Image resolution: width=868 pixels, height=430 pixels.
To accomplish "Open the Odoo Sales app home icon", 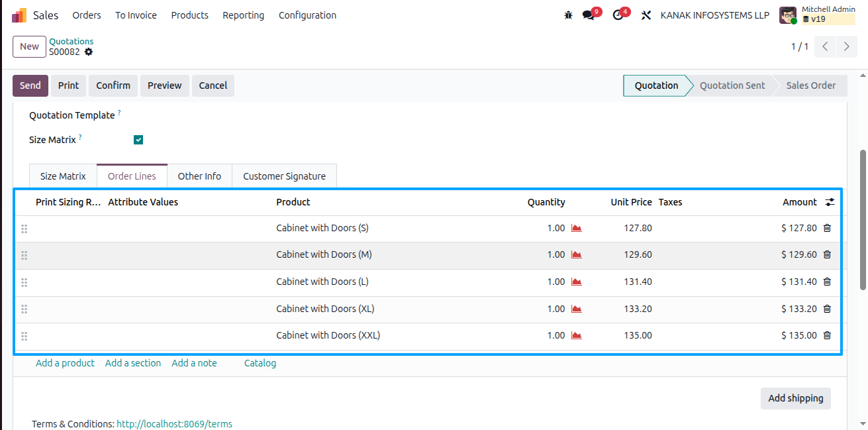I will click(x=19, y=15).
